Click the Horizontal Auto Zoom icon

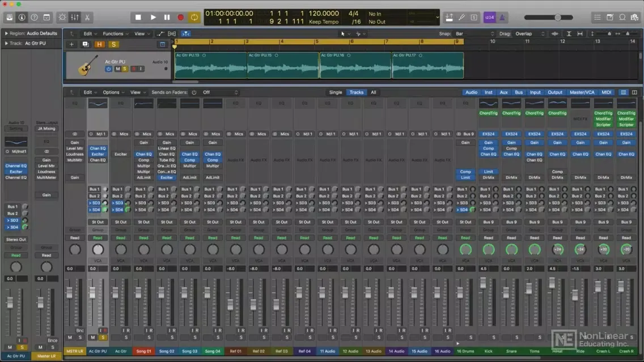pos(580,33)
